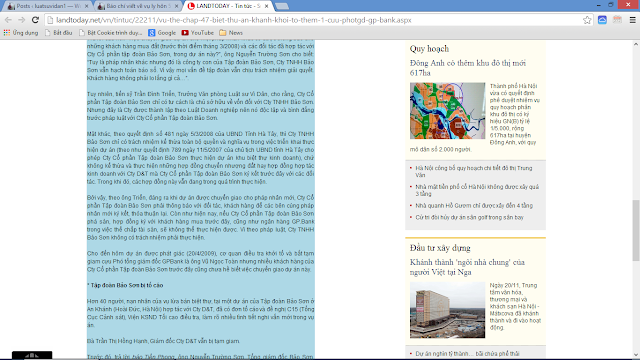Click the scrollbar up arrow
Viewport: 640px width, 360px height.
636,44
